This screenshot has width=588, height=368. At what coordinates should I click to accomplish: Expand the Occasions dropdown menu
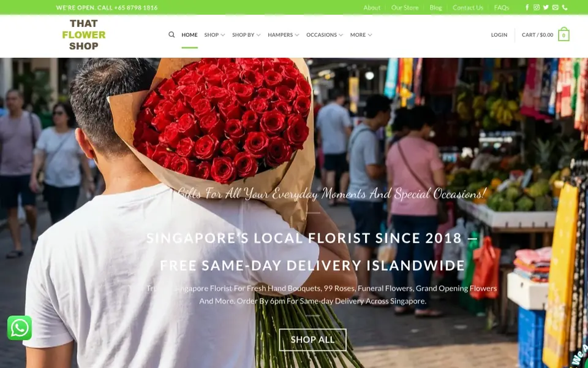(325, 34)
